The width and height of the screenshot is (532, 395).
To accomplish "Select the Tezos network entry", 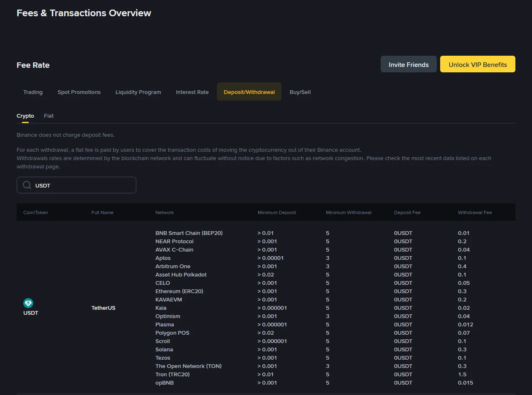I will (x=163, y=358).
